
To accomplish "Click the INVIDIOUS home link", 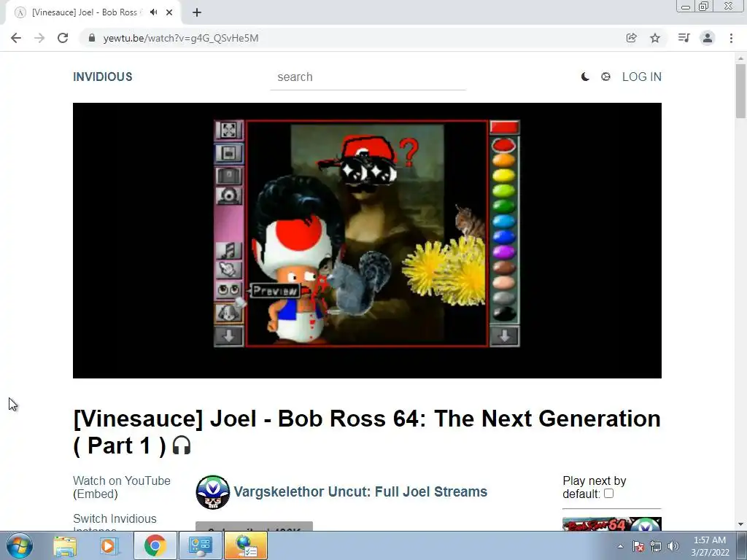I will coord(102,77).
